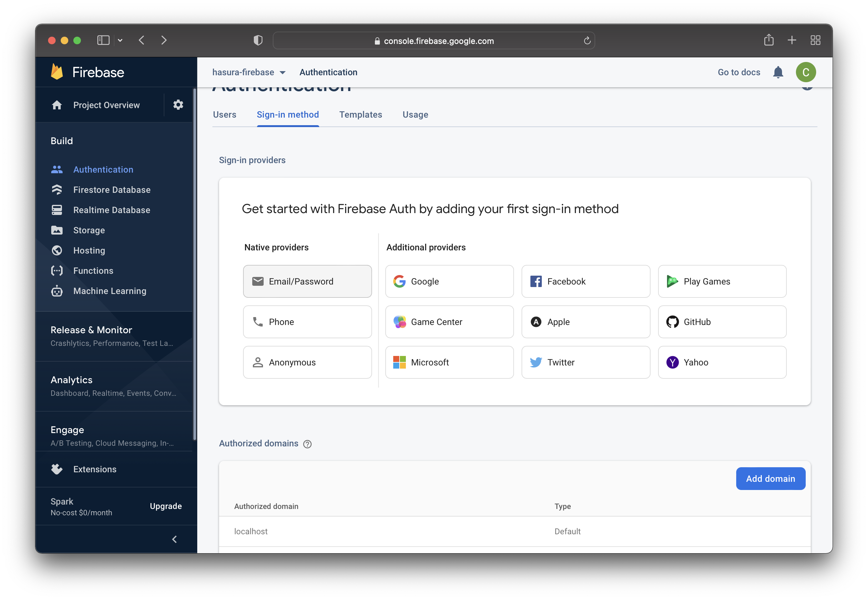Click Authentication breadcrumb in top bar
Image resolution: width=868 pixels, height=600 pixels.
[328, 72]
